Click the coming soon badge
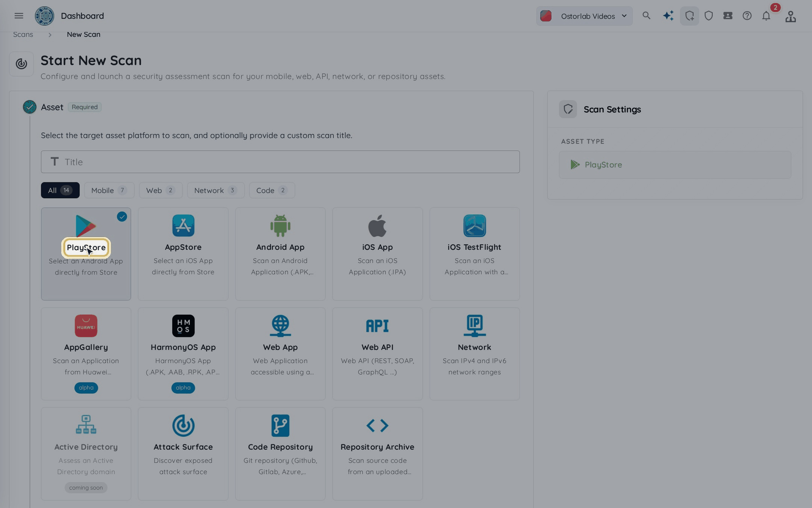The height and width of the screenshot is (508, 812). tap(86, 488)
